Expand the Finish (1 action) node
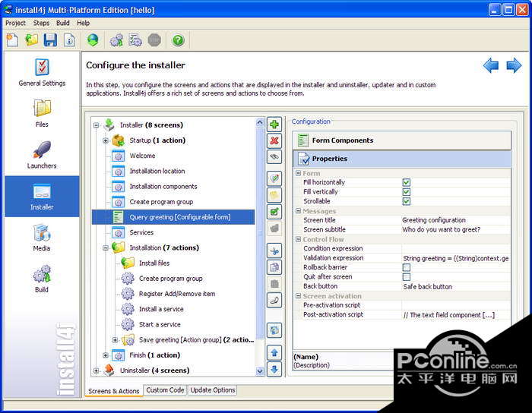 tap(106, 355)
